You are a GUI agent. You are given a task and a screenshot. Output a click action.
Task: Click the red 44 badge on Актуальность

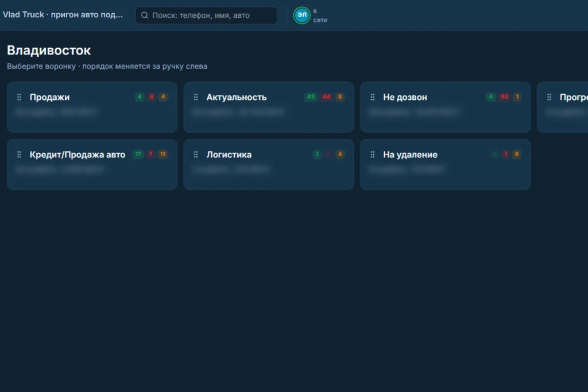[327, 96]
